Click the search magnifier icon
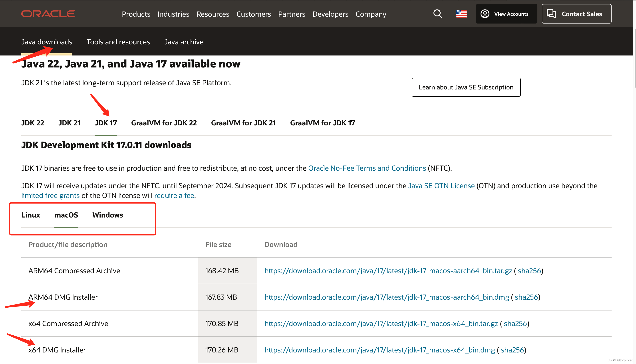The height and width of the screenshot is (364, 636). coord(437,14)
